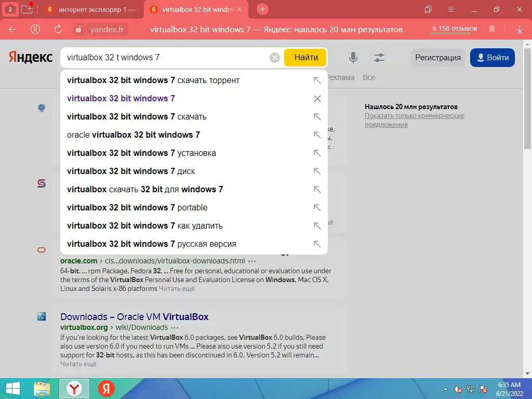The image size is (532, 399).
Task: Add a new tab with plus button
Action: 262,9
